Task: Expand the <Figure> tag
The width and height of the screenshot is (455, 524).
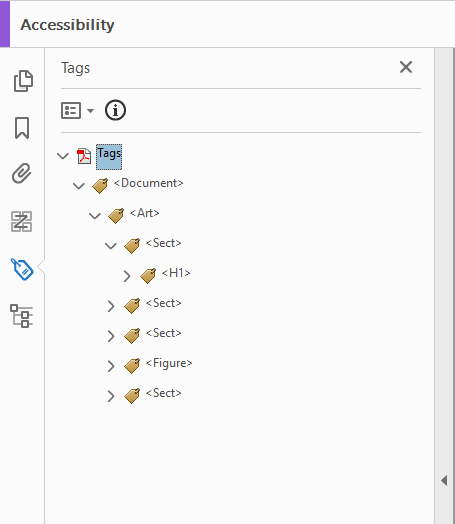Action: (111, 366)
